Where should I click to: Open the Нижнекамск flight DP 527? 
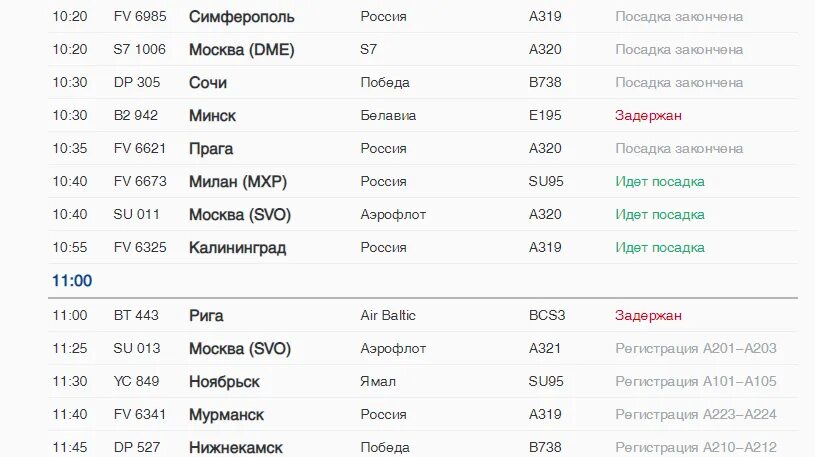pyautogui.click(x=423, y=446)
